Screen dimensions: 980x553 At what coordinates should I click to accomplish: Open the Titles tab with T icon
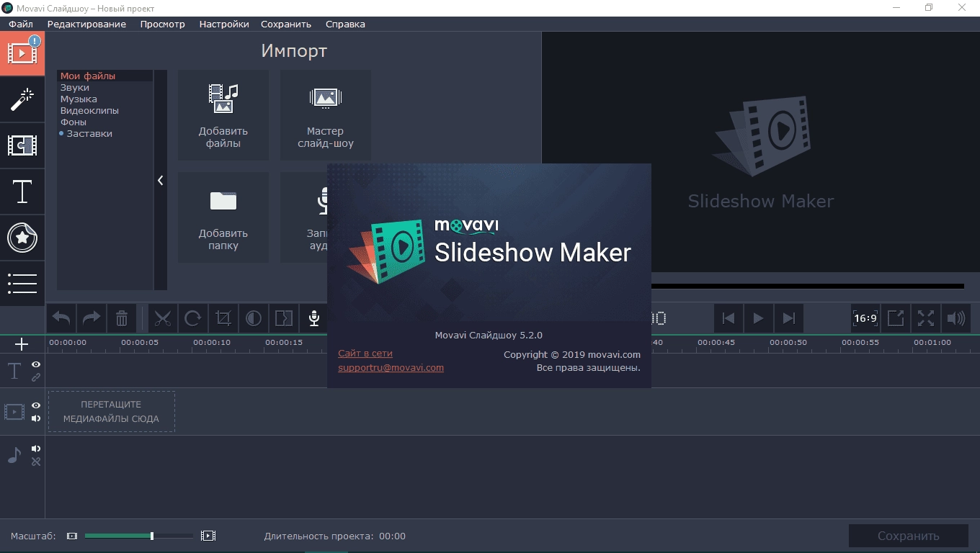[x=22, y=192]
